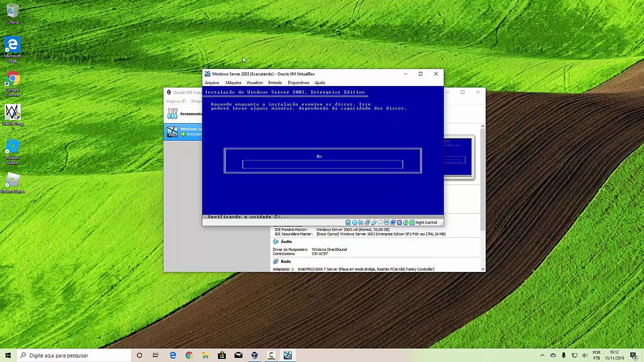The image size is (644, 362).
Task: Open the Dispositivos menu
Action: (x=298, y=82)
